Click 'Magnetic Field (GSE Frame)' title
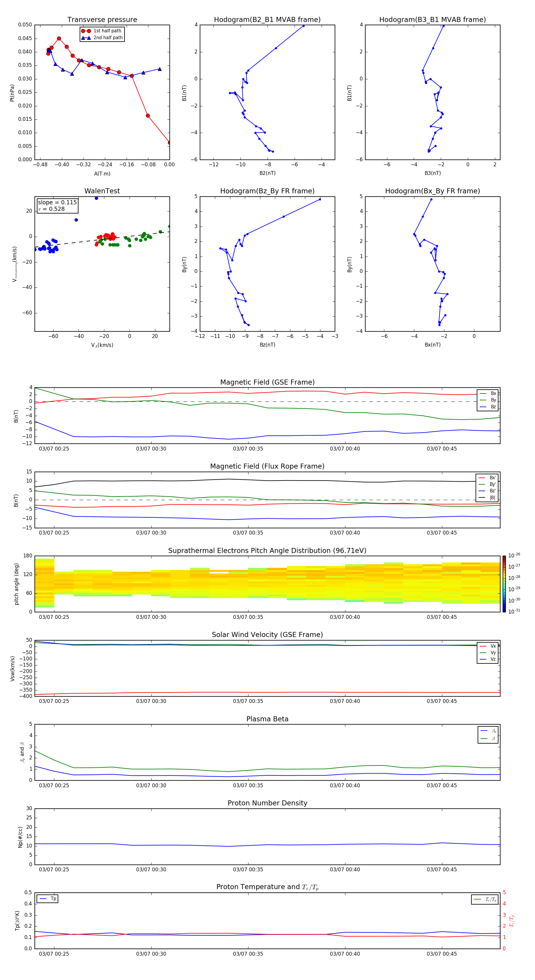Image resolution: width=535 pixels, height=980 pixels. pyautogui.click(x=267, y=382)
